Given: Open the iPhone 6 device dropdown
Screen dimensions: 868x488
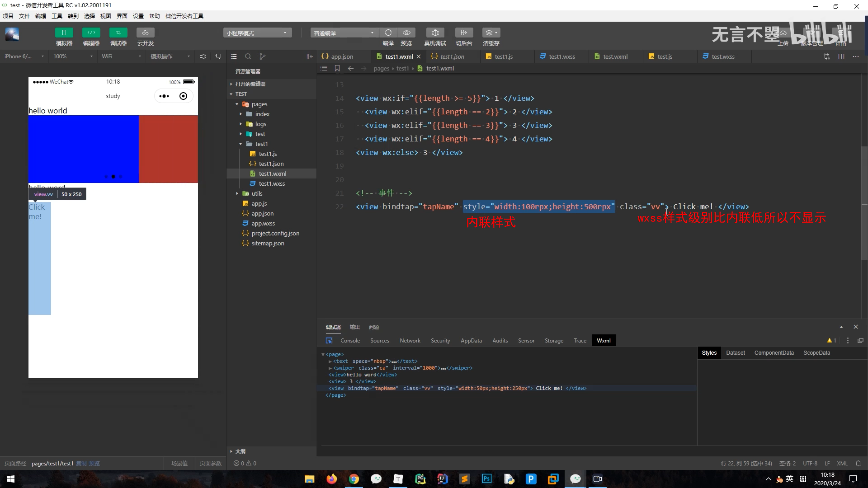Looking at the screenshot, I should coord(24,56).
